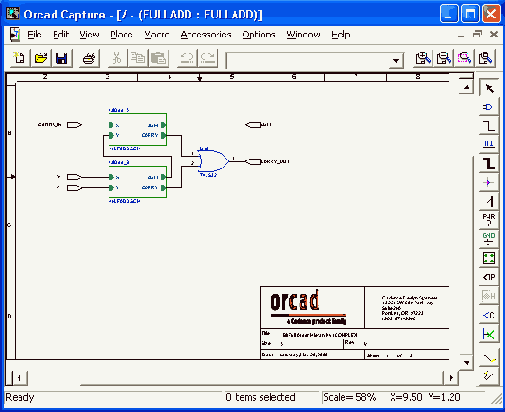
Task: Choose the Select arrow tool
Action: pos(489,88)
